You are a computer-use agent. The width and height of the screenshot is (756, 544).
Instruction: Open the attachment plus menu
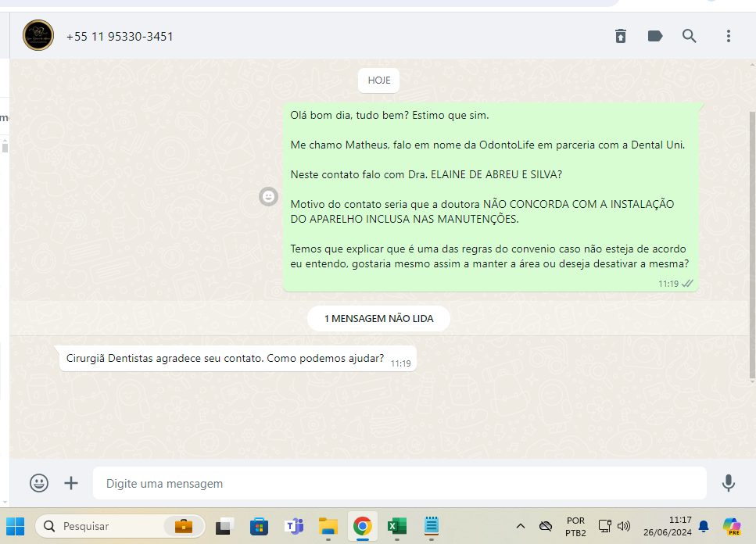(x=71, y=483)
